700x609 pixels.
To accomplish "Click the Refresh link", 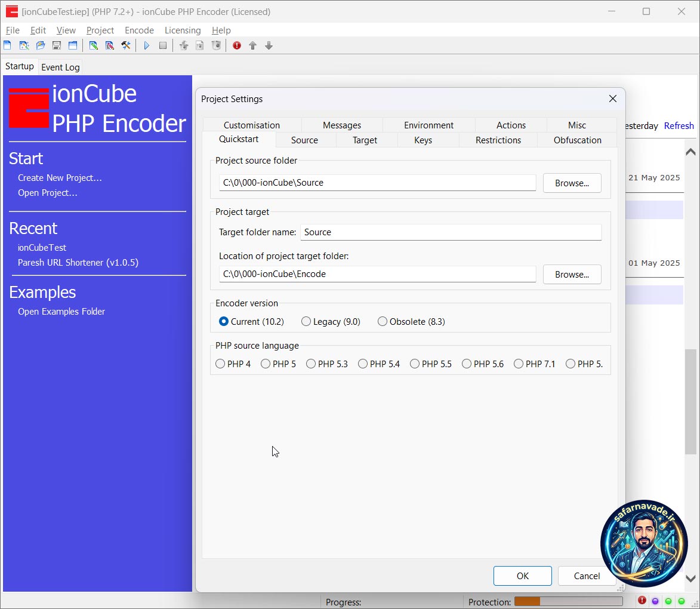I will (x=679, y=125).
